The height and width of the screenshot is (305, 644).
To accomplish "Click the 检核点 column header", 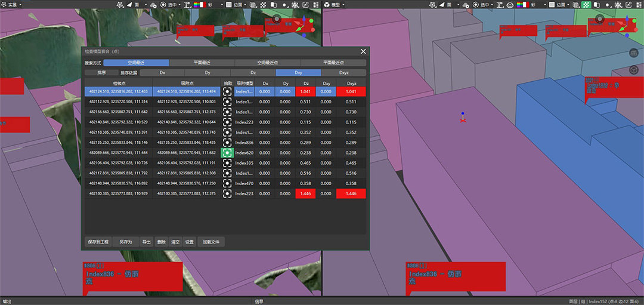I will (x=118, y=83).
